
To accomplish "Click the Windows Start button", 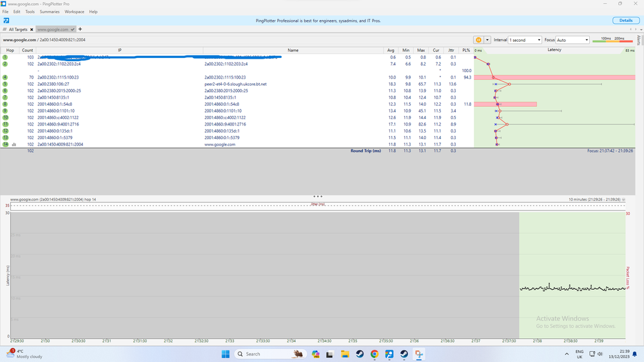I will [226, 354].
